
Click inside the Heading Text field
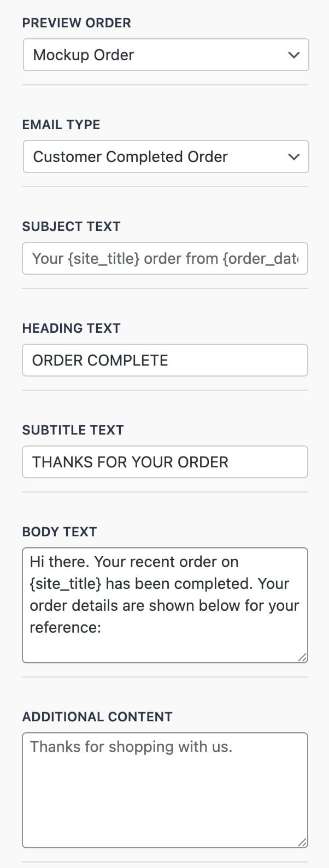pyautogui.click(x=164, y=360)
